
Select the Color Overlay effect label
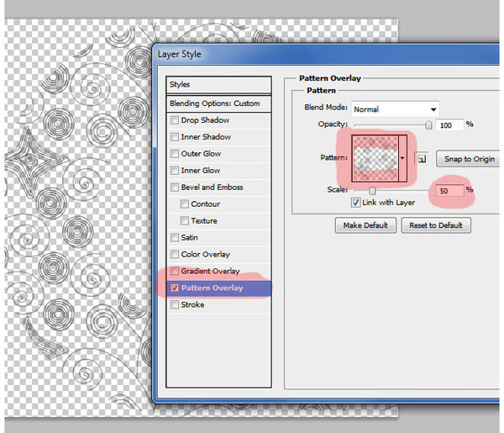[206, 254]
